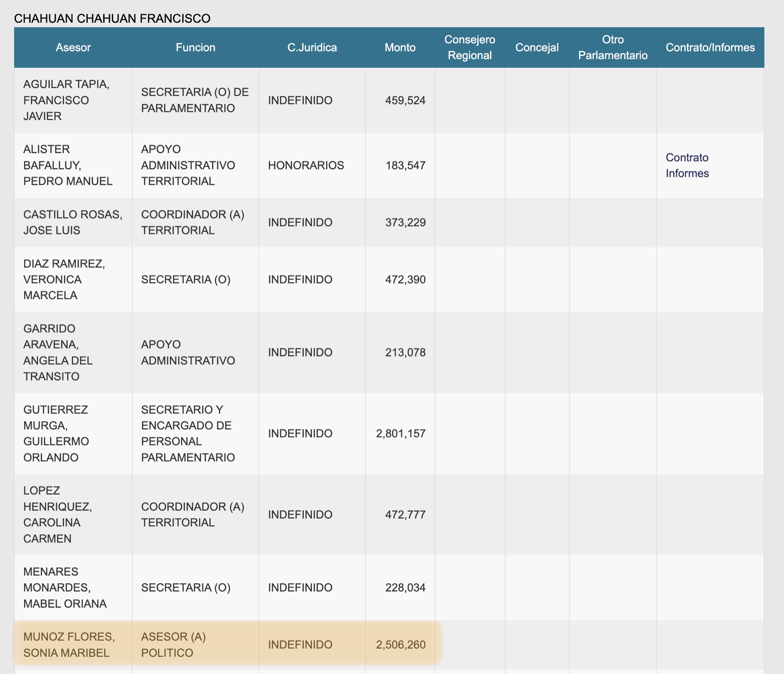Screen dimensions: 784x674
Task: Select name DIAZ RAMIREZ, VERONICA MARCELA
Action: tap(64, 279)
